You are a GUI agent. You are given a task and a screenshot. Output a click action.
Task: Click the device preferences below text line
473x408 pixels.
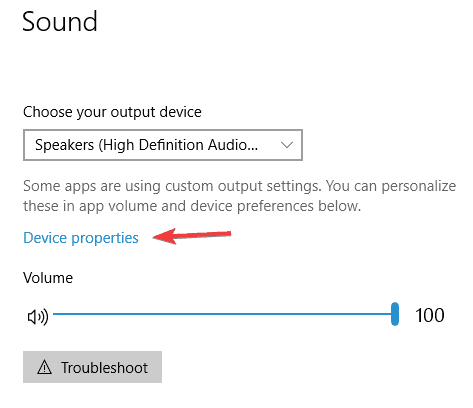(x=192, y=206)
